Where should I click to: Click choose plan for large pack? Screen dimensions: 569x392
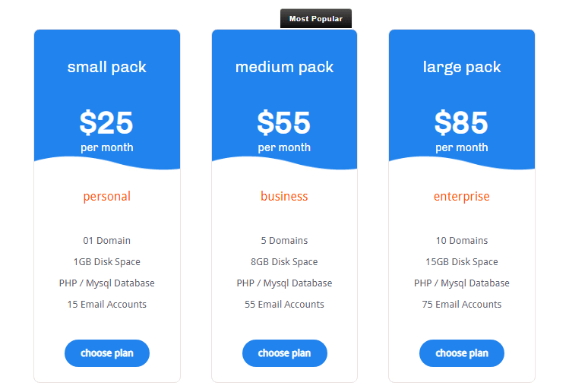pos(462,353)
